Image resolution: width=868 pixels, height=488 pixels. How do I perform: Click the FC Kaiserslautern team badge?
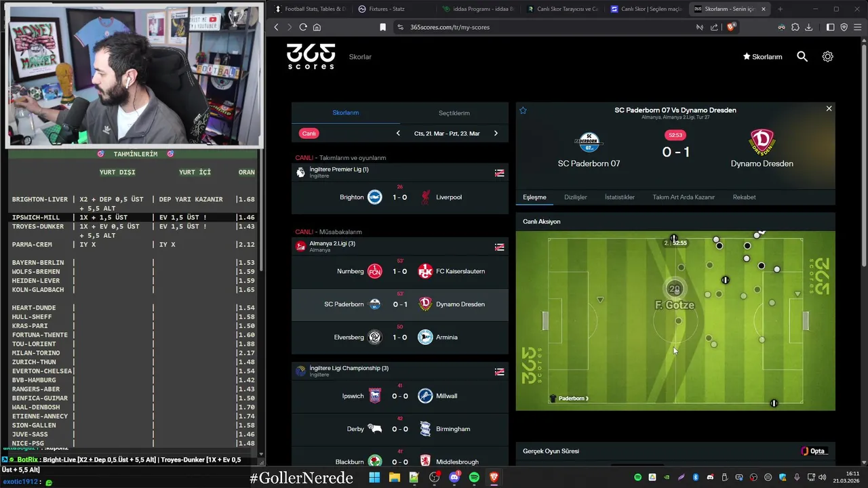coord(425,271)
